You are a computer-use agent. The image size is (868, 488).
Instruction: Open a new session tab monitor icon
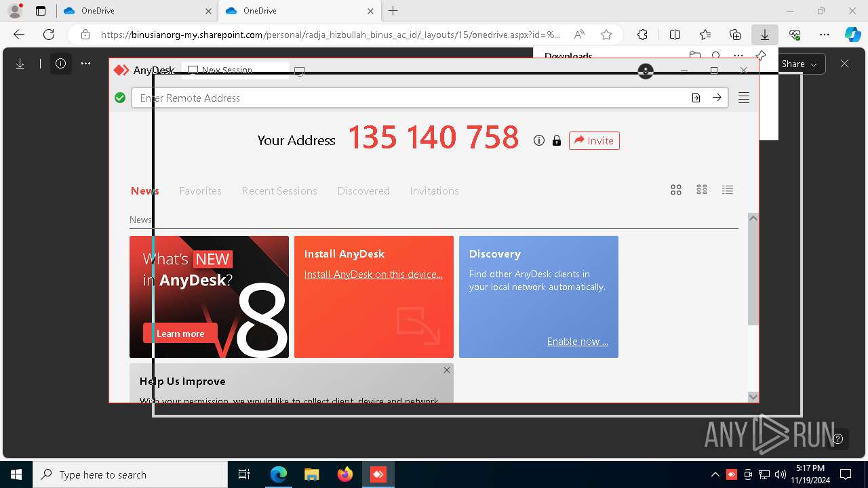coord(300,71)
